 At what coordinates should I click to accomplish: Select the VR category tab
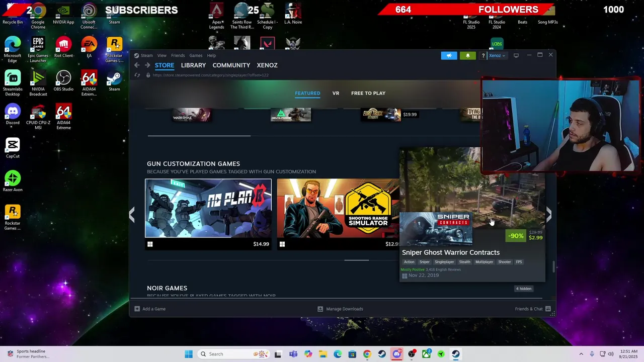tap(336, 93)
